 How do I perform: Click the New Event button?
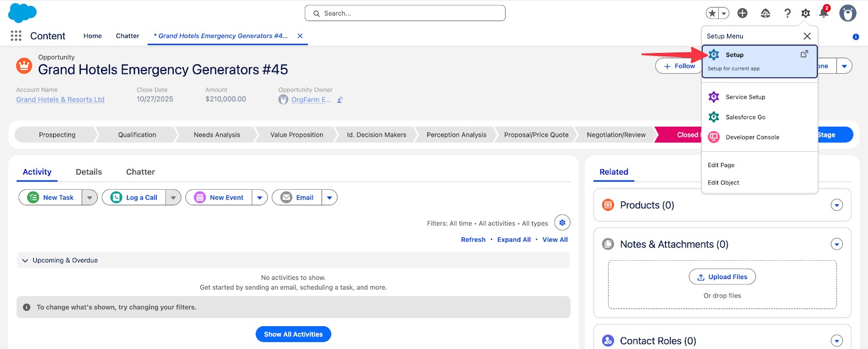219,198
